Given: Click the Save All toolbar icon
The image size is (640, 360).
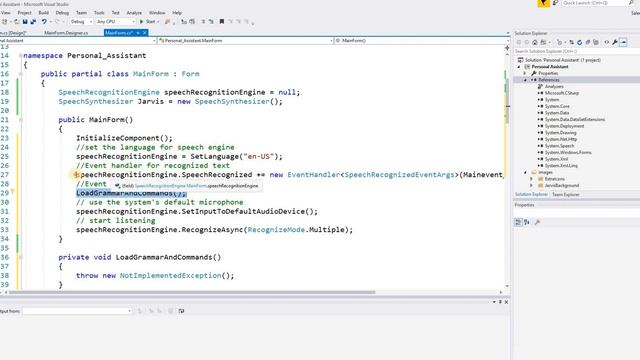Looking at the screenshot, I should click(33, 22).
